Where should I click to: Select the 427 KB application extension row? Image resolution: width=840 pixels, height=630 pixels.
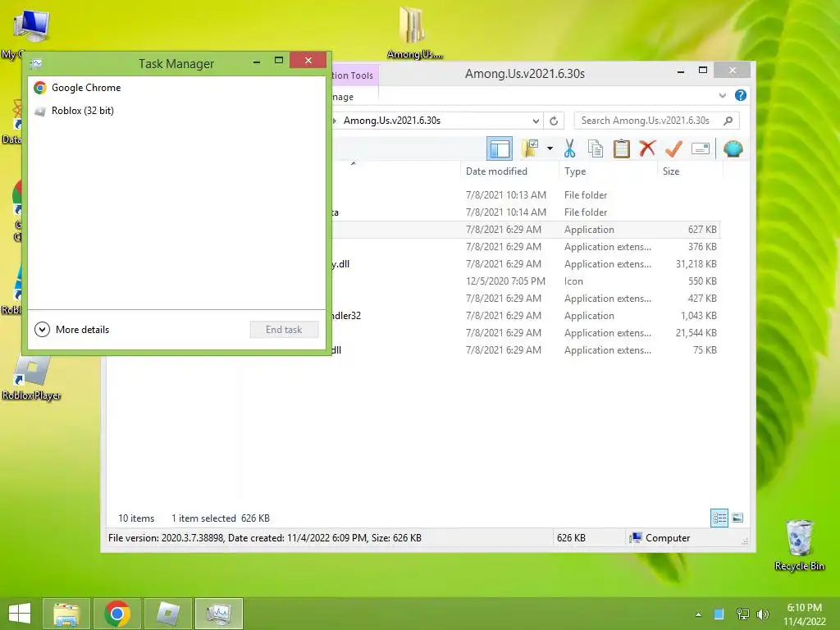pyautogui.click(x=525, y=299)
